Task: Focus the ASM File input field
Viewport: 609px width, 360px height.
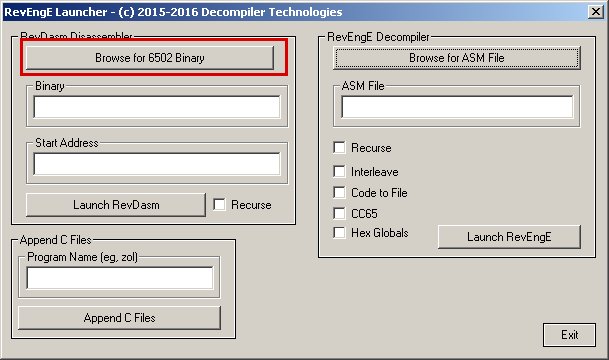Action: [457, 107]
